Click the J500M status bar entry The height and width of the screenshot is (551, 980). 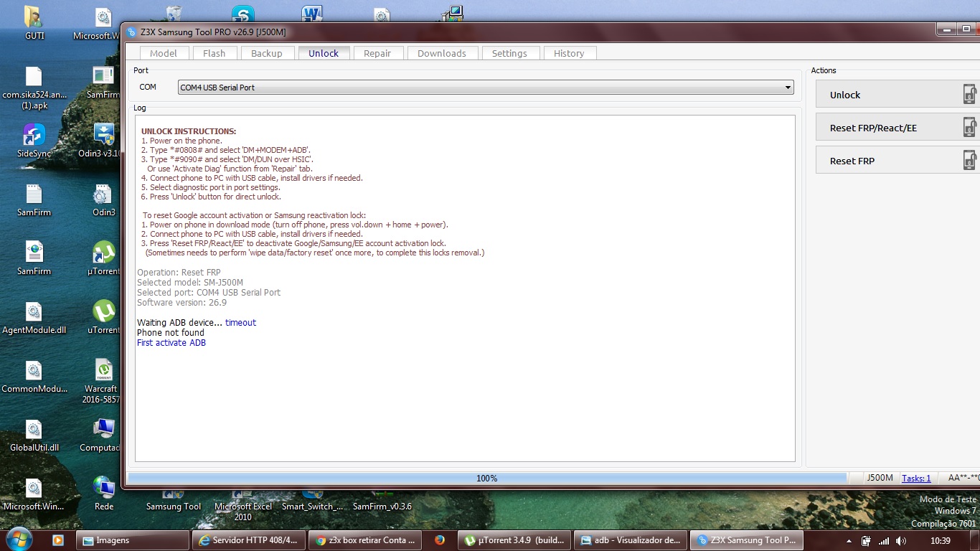coord(880,478)
